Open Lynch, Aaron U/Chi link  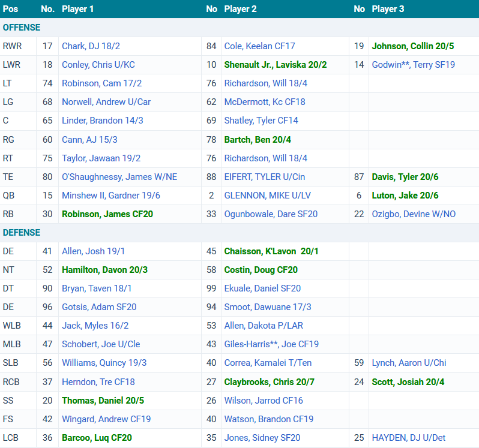click(x=409, y=363)
